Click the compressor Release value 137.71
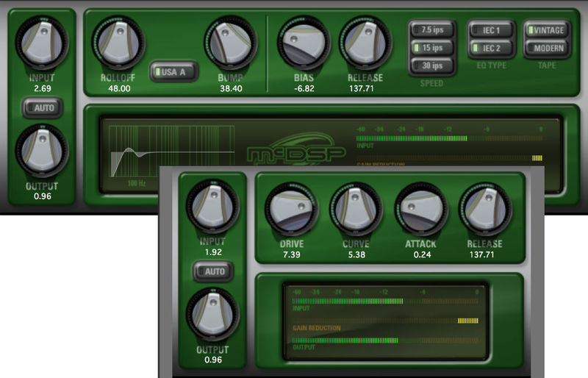The height and width of the screenshot is (378, 588). point(482,255)
